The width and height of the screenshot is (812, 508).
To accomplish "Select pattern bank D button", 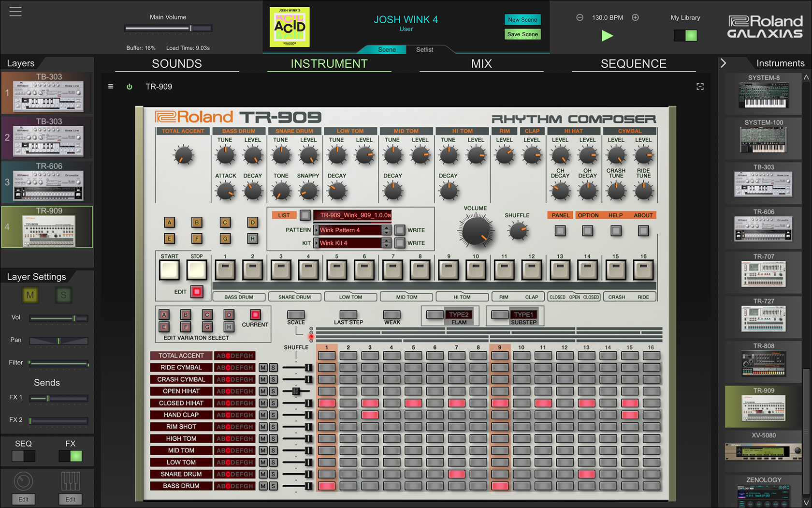I will (252, 223).
